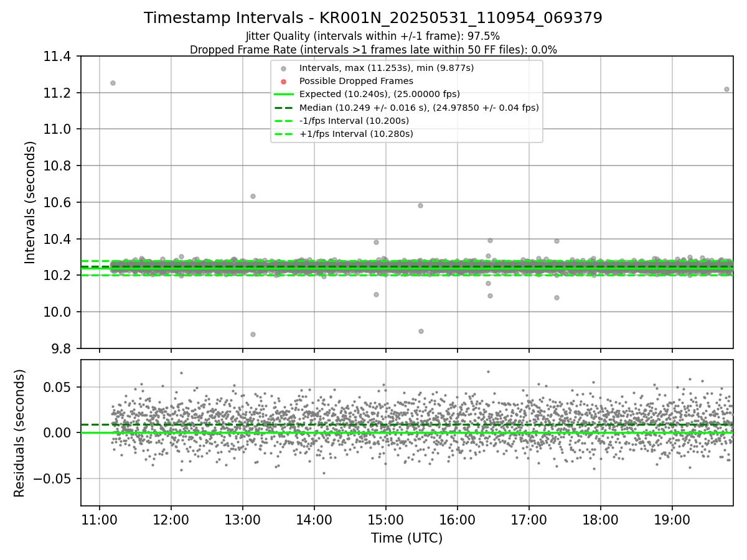Click the outlier point near 9.9s around 15:30
The height and width of the screenshot is (560, 747).
point(421,331)
